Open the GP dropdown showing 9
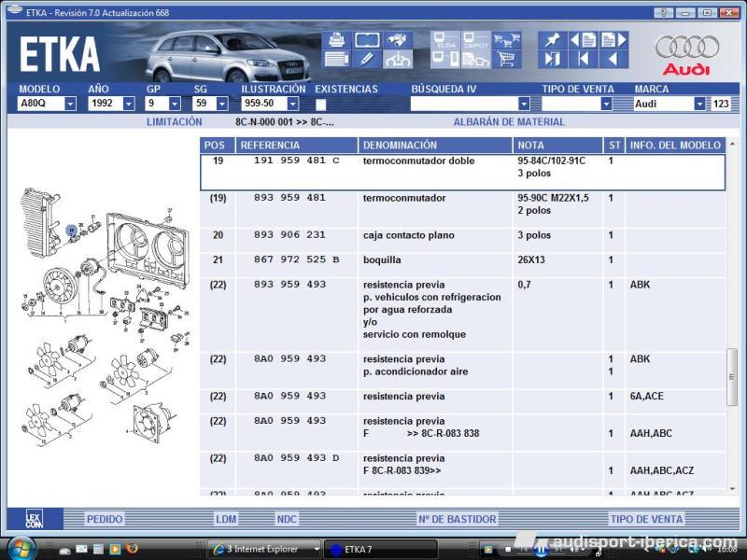 [x=175, y=104]
